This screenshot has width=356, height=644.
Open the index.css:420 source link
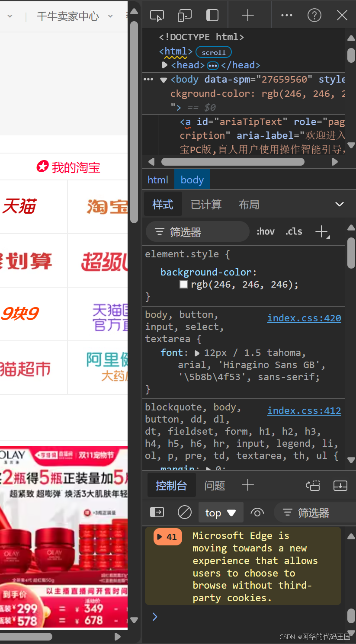pos(304,318)
